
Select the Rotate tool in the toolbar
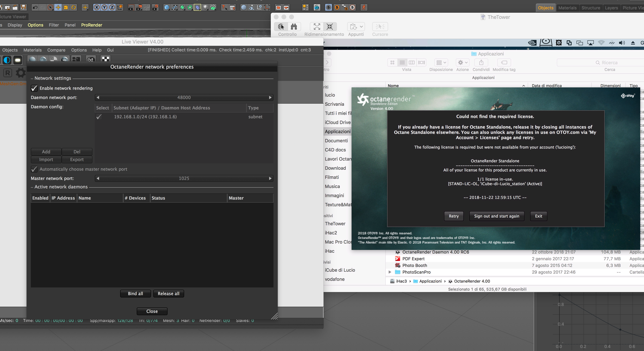pos(74,7)
